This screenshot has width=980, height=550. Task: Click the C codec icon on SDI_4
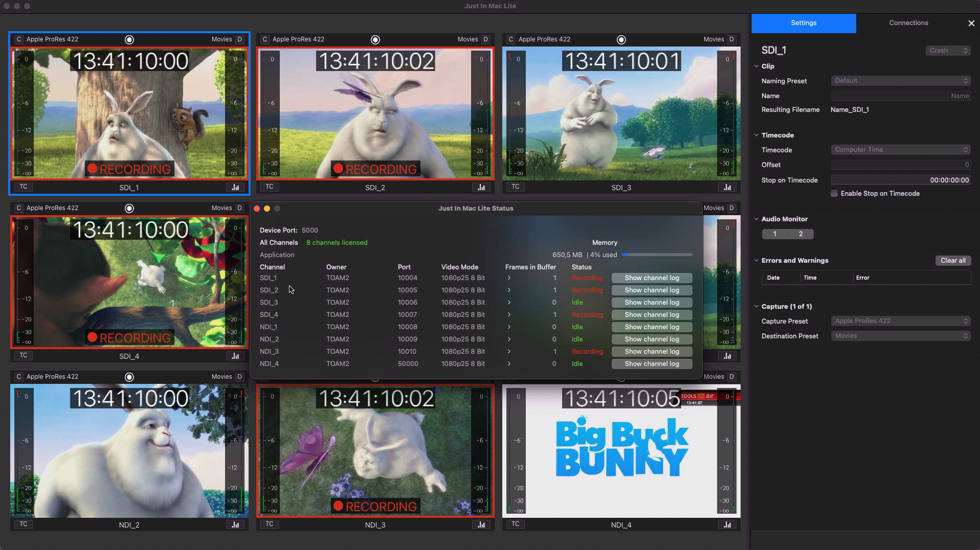tap(19, 208)
